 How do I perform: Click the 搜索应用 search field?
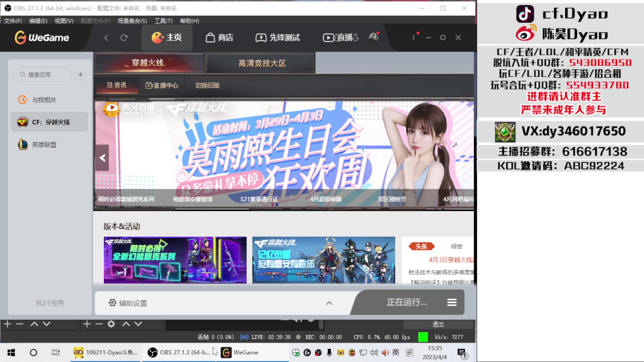43,74
